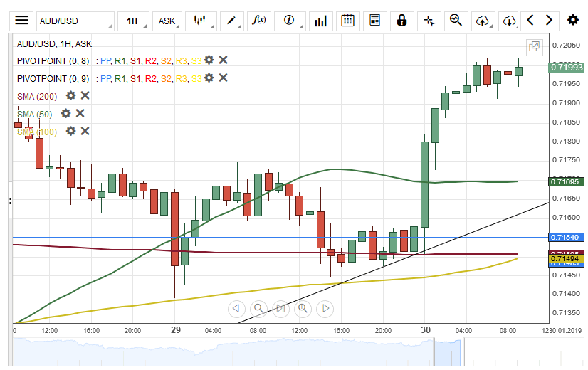Screen dimensions: 588x370
Task: Open the calendar date picker icon
Action: tap(347, 21)
